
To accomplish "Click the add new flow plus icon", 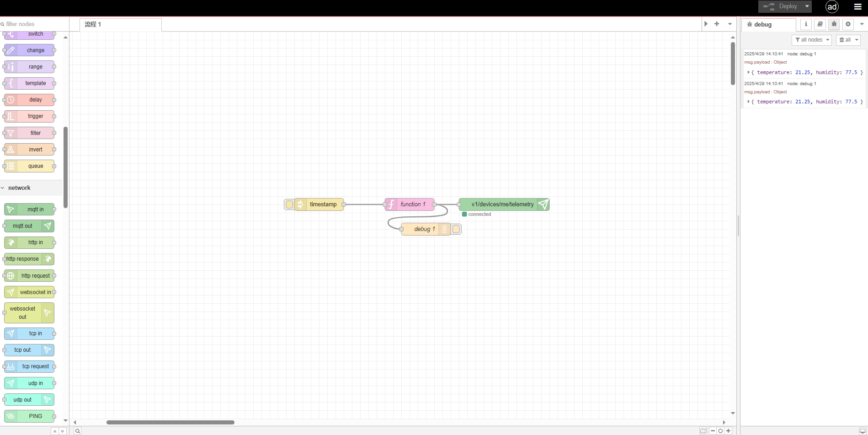I will click(717, 24).
